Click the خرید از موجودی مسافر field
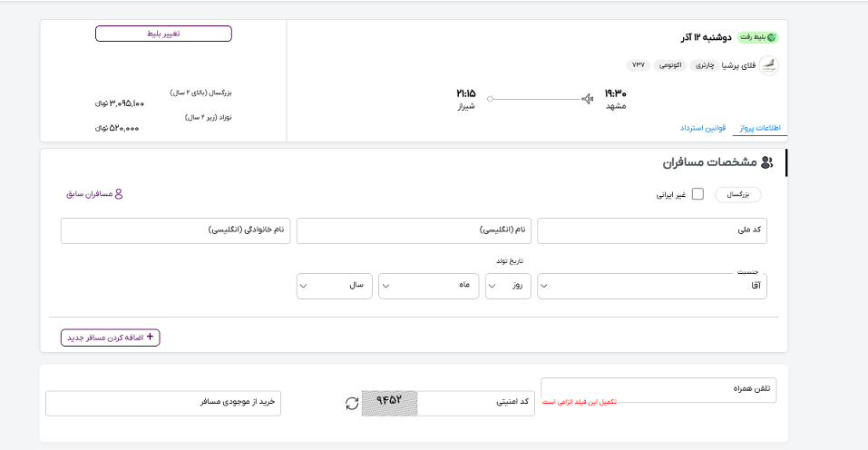The height and width of the screenshot is (450, 868). coord(163,404)
